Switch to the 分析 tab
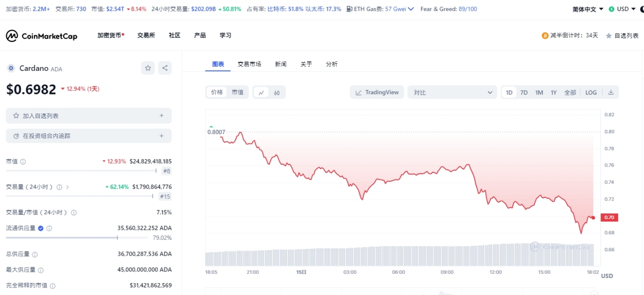 coord(331,64)
